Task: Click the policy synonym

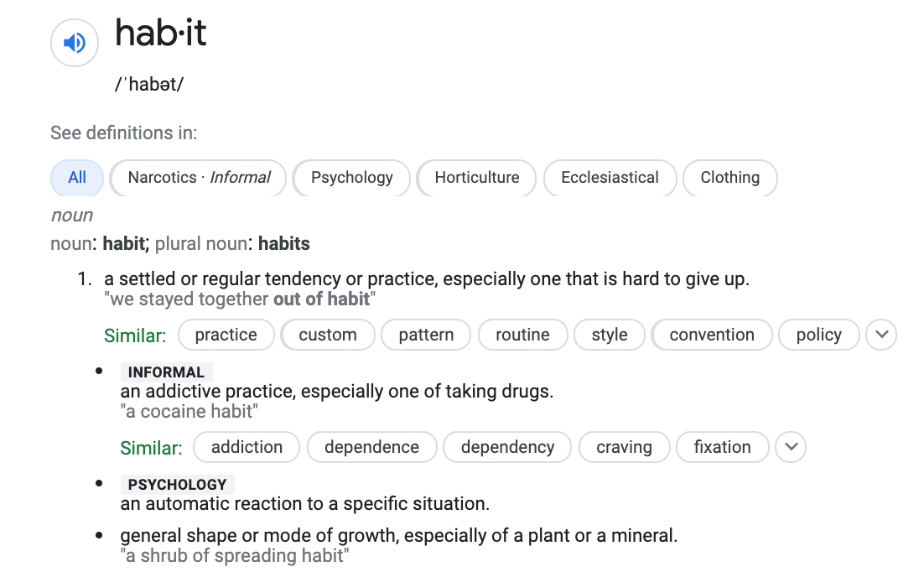Action: click(818, 335)
